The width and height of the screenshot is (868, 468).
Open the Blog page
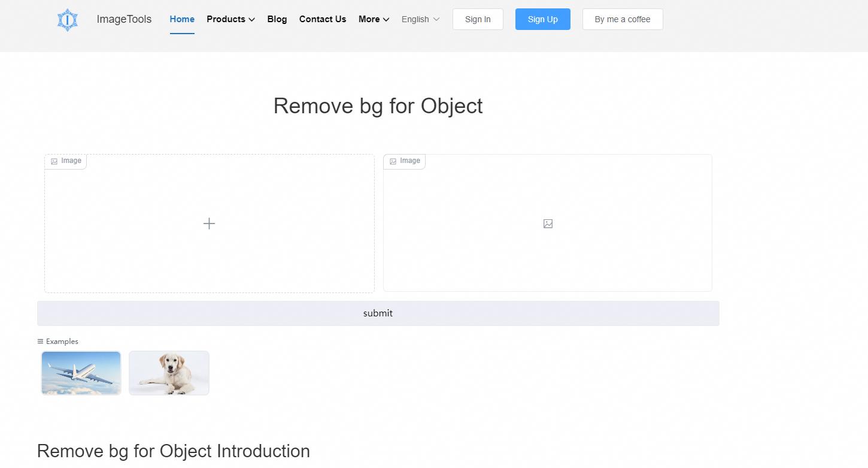click(277, 19)
